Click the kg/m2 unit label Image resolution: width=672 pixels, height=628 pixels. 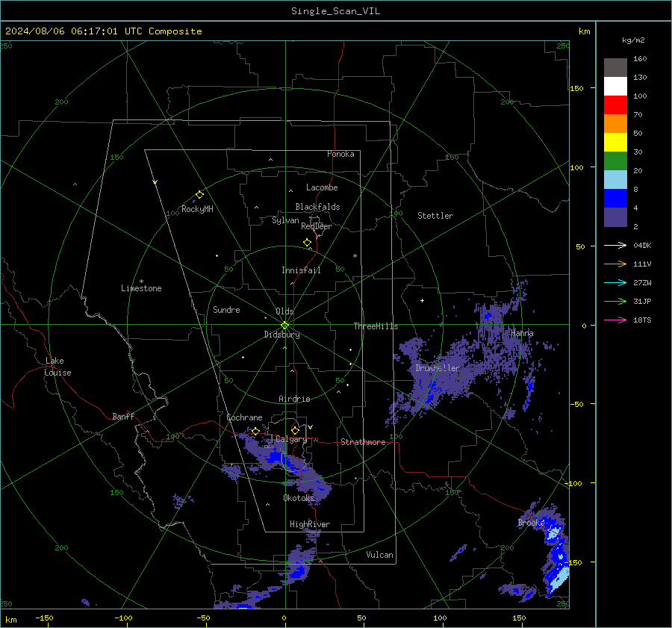(633, 40)
